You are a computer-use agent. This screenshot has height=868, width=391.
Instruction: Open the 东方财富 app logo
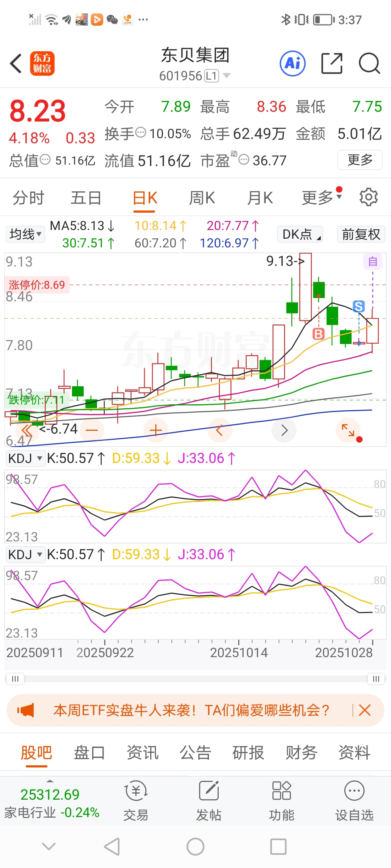coord(42,63)
